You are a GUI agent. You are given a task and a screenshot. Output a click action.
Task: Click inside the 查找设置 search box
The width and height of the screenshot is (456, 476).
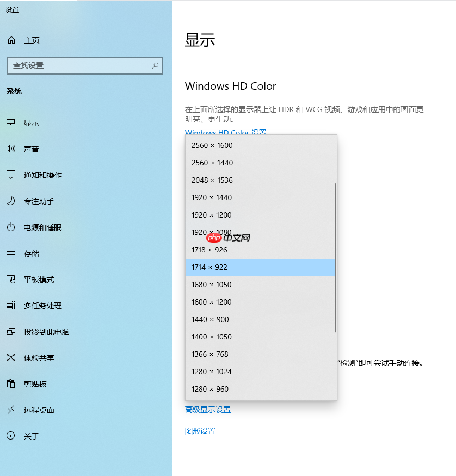click(84, 65)
